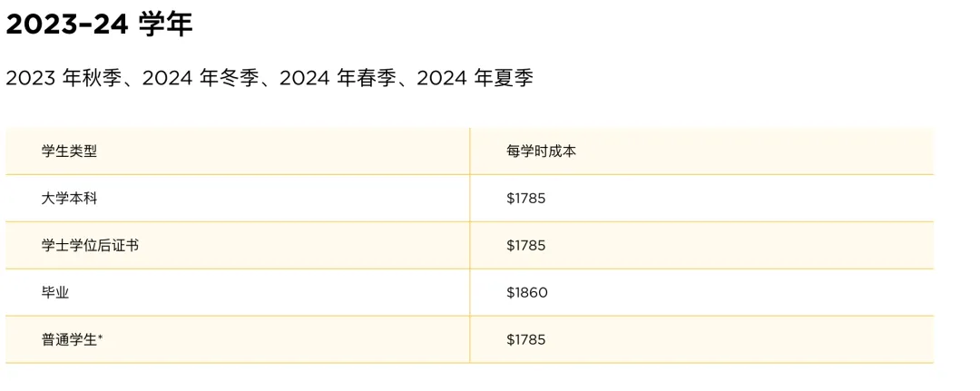Click the $1785 cost for 普通学生
This screenshot has width=980, height=391.
point(526,339)
